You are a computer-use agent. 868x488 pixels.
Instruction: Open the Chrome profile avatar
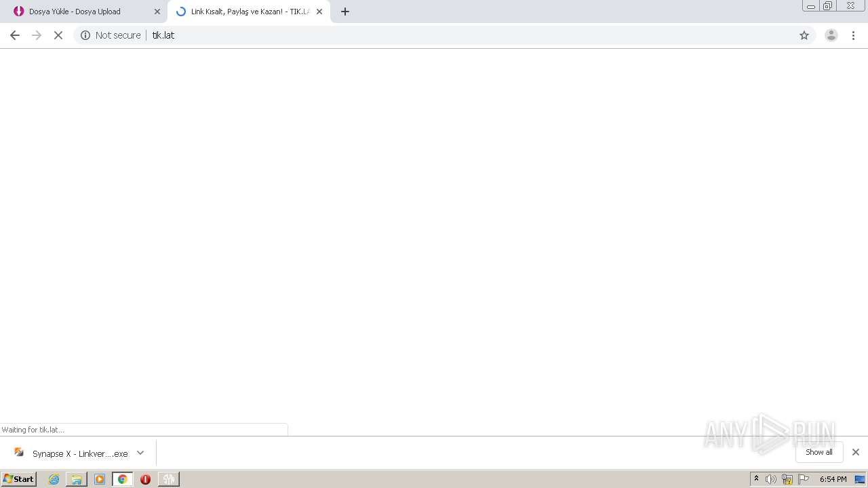click(831, 35)
